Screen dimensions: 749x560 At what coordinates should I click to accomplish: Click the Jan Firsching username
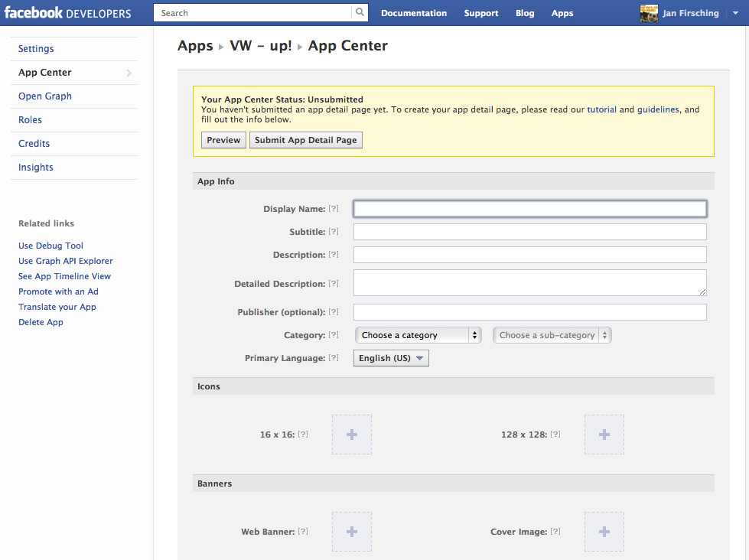point(690,13)
